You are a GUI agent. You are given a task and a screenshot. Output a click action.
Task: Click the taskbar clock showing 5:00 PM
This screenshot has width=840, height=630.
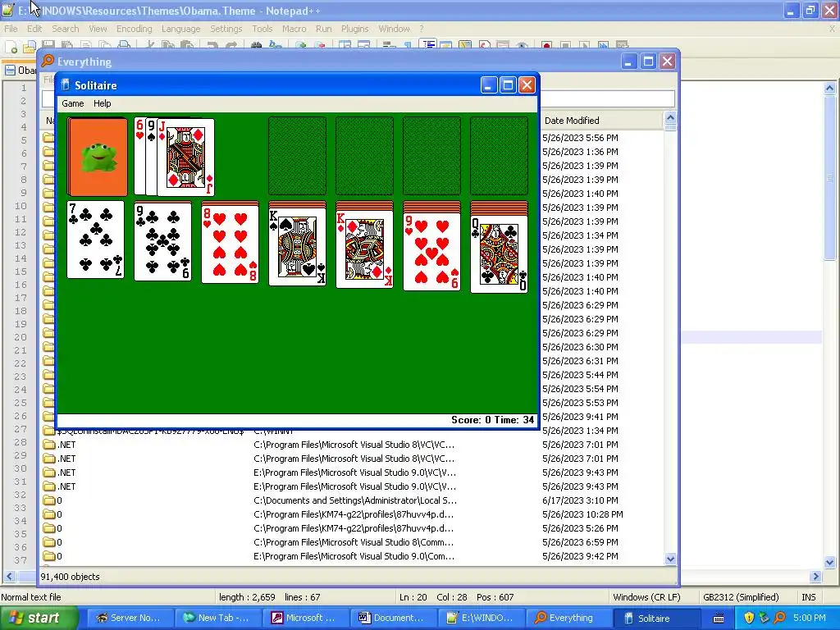(810, 618)
